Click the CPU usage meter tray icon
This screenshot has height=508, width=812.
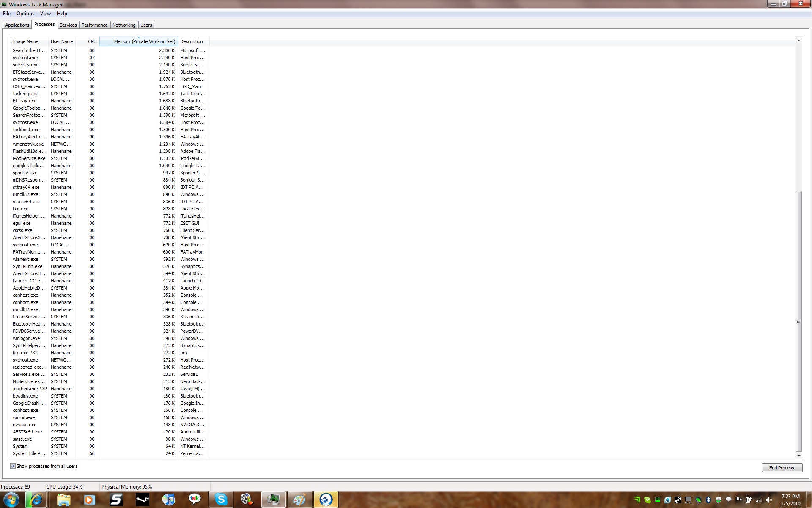(x=658, y=500)
